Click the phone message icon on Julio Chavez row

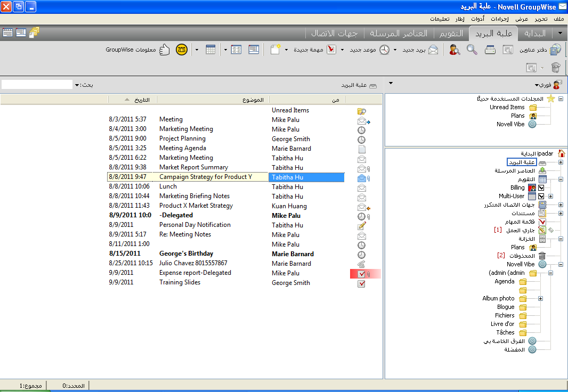point(361,264)
